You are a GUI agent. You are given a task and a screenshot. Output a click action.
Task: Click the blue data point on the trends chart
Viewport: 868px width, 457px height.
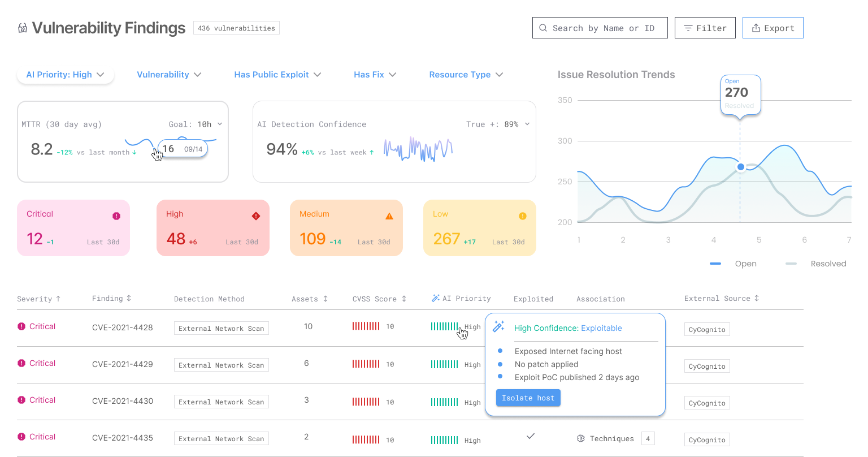click(741, 167)
